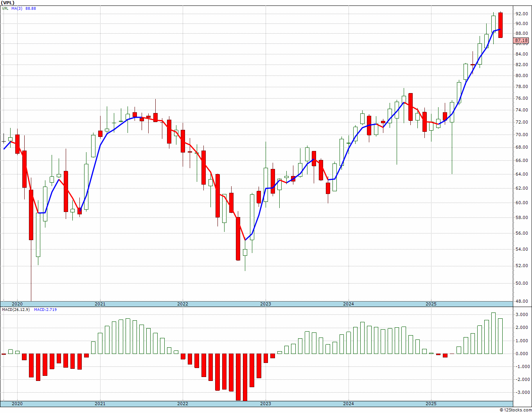This screenshot has height=413, width=532.
Task: Click 2025 on the price chart time axis
Action: pyautogui.click(x=431, y=304)
